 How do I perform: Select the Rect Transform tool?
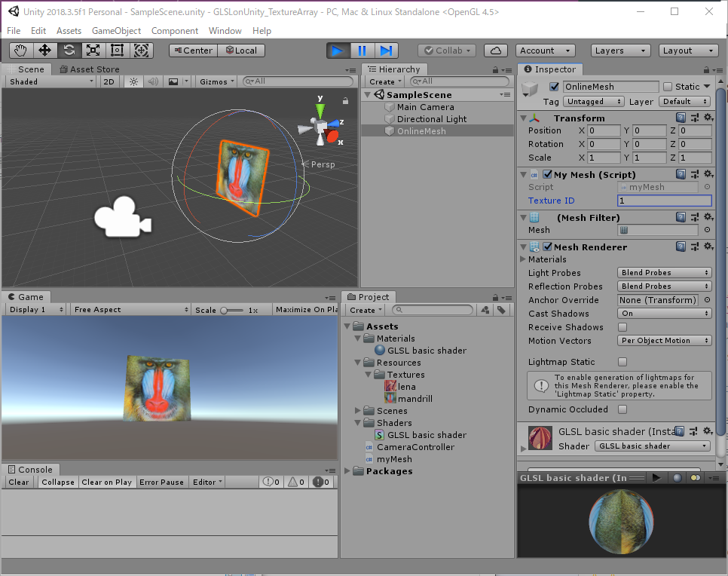click(x=118, y=51)
